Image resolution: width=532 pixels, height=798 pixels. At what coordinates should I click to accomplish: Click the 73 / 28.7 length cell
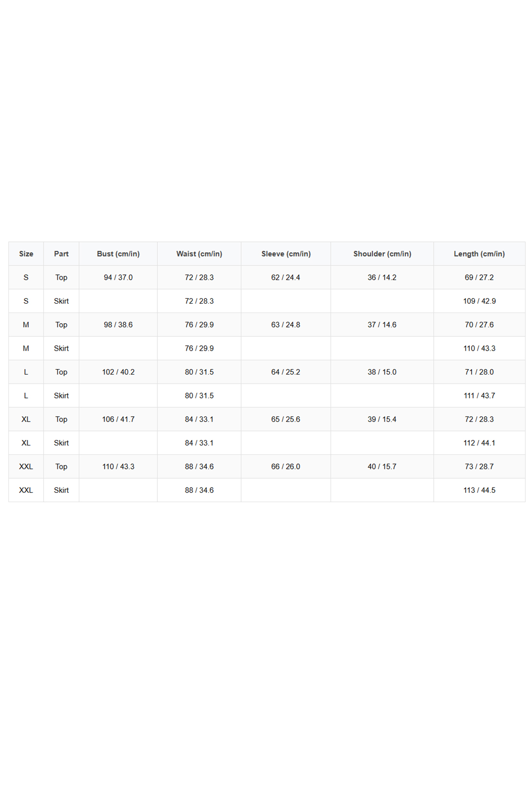pyautogui.click(x=479, y=466)
